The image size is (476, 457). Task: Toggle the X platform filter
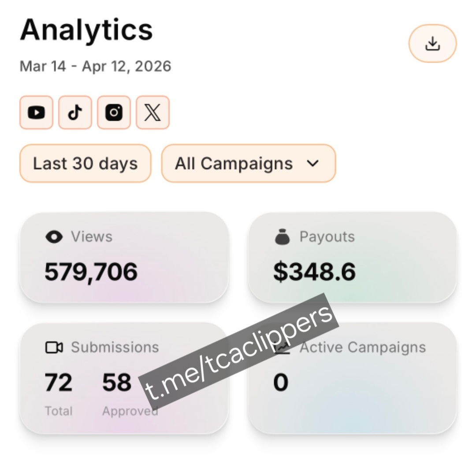152,113
